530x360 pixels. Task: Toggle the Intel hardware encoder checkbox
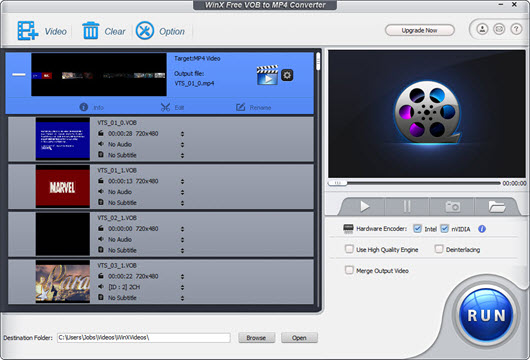pos(417,229)
